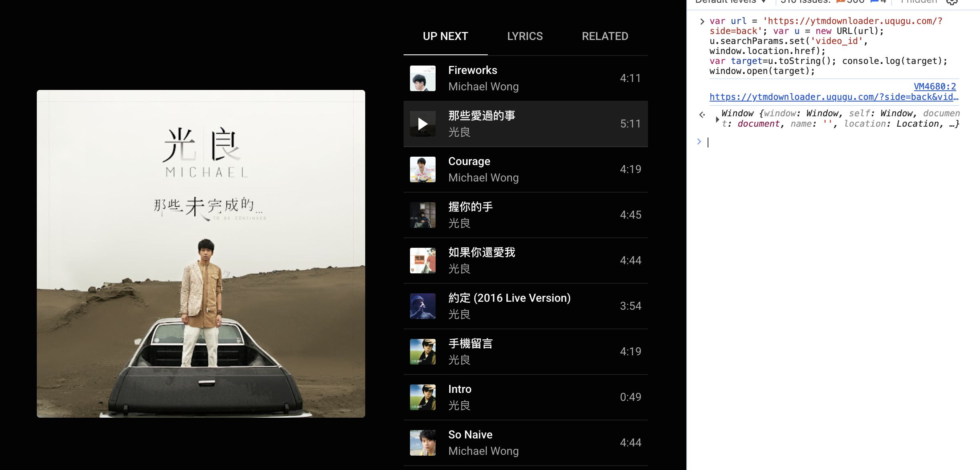This screenshot has width=980, height=470.
Task: Click the So Naive album thumbnail
Action: click(422, 443)
